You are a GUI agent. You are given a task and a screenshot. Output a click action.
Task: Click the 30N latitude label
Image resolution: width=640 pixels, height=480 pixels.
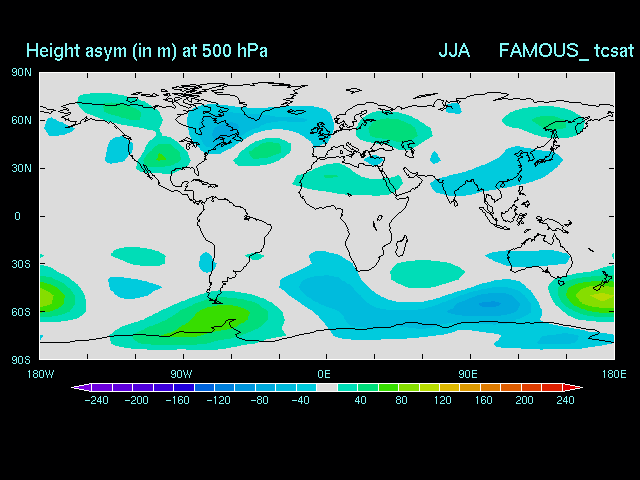click(x=22, y=169)
